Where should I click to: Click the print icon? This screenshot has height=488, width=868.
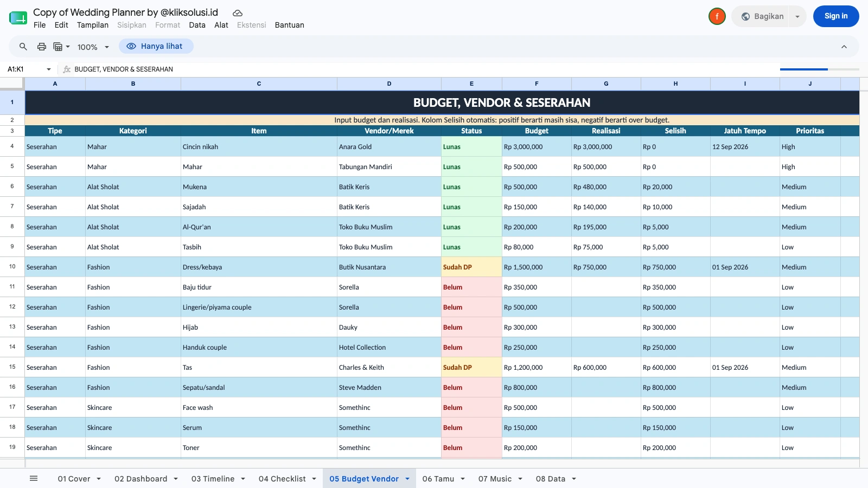click(x=42, y=47)
